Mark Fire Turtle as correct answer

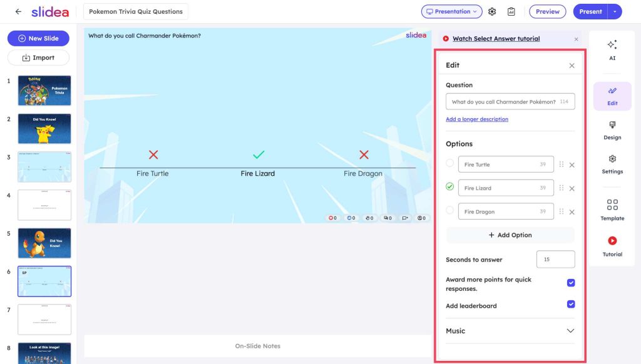[x=449, y=163]
